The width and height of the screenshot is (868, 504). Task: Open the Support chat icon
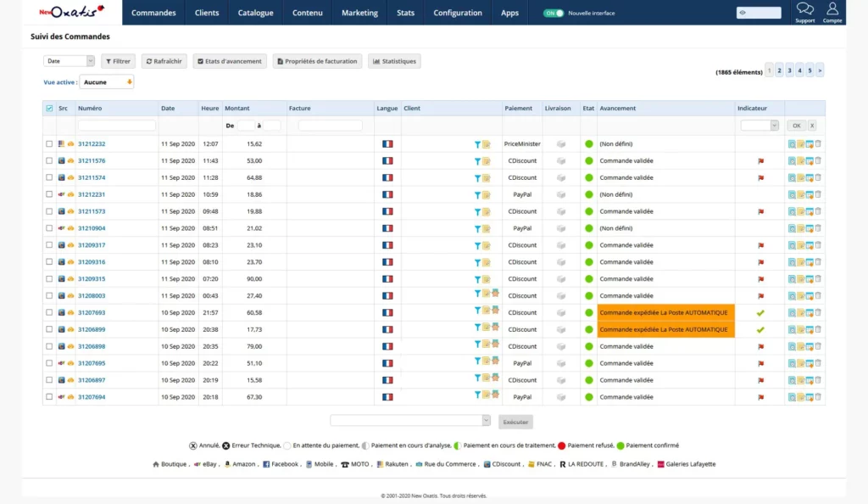click(x=805, y=8)
